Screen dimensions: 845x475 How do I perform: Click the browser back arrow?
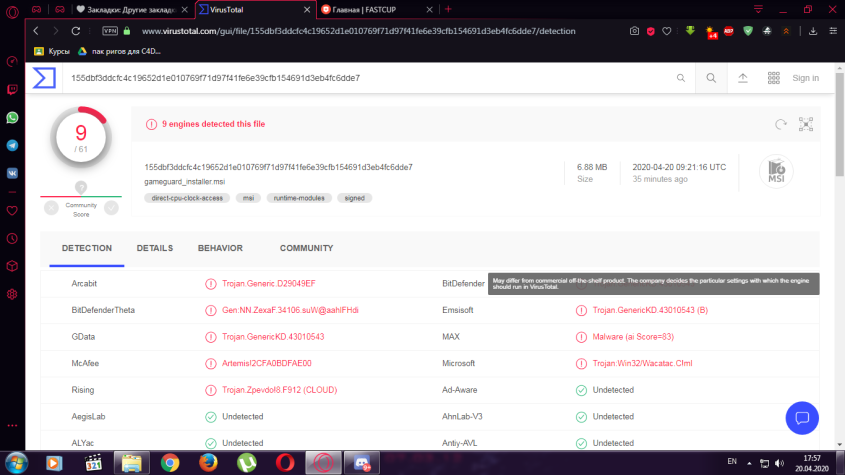point(36,31)
